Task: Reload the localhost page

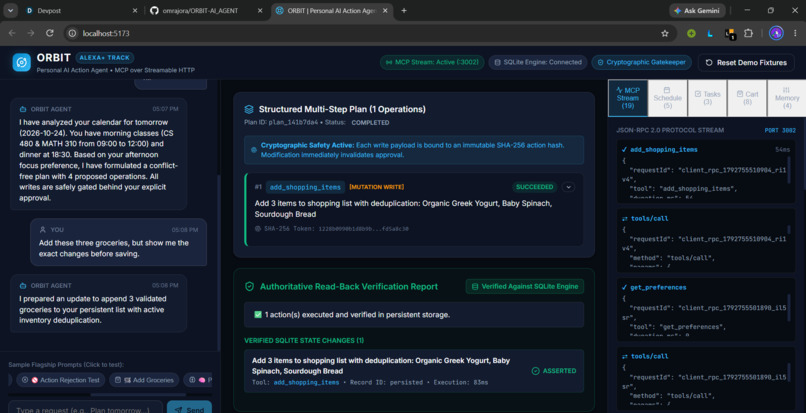Action: tap(50, 33)
